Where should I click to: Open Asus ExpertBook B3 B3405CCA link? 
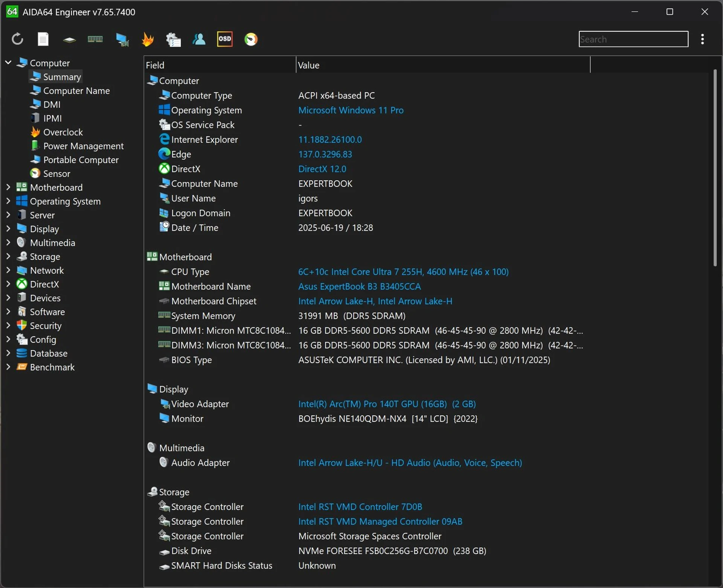tap(359, 286)
